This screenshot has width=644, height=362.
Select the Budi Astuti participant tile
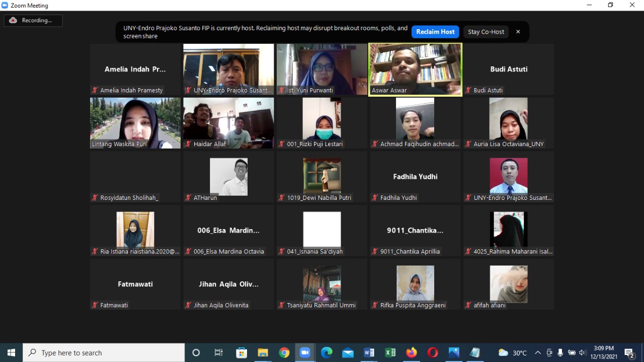(x=509, y=69)
